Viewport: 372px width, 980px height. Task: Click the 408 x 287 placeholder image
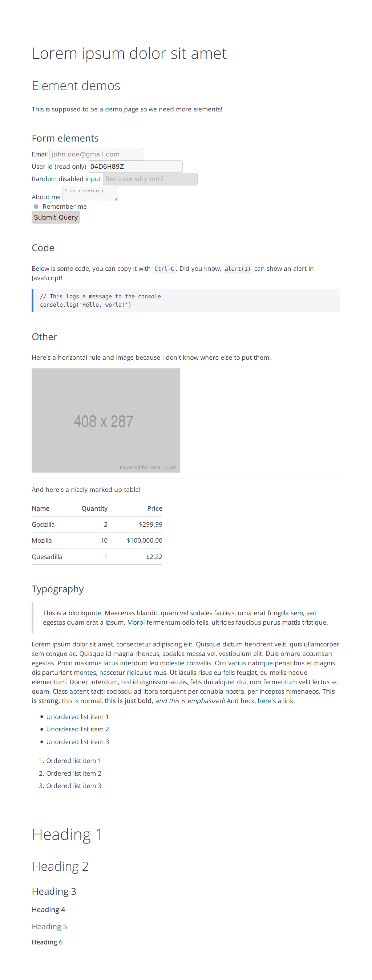(x=105, y=420)
